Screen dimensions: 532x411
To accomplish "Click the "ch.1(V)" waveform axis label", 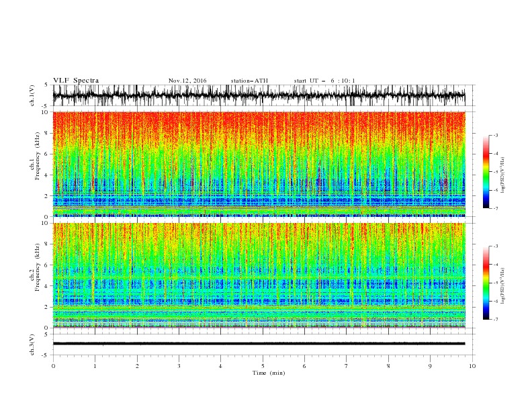I will 32,95.
